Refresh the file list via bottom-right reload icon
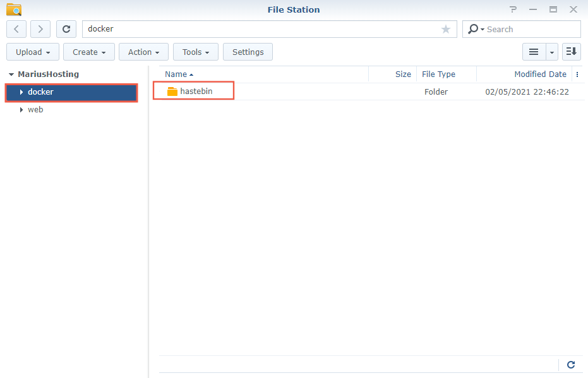This screenshot has height=378, width=588. 570,364
